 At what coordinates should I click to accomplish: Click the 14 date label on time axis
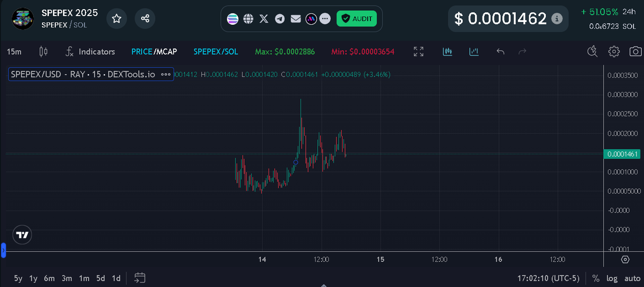tap(262, 260)
